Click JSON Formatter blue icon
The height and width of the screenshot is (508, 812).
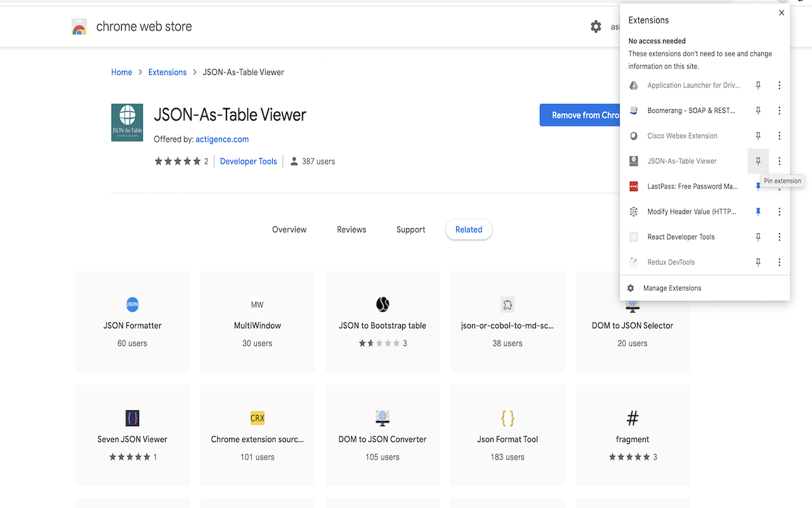(133, 304)
